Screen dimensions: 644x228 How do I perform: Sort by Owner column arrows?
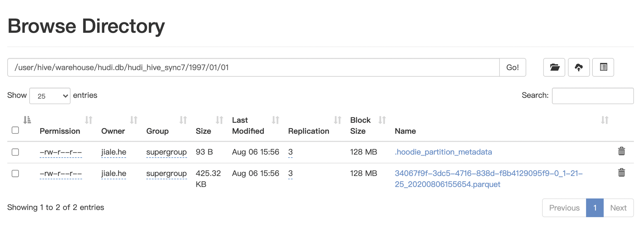click(x=133, y=120)
